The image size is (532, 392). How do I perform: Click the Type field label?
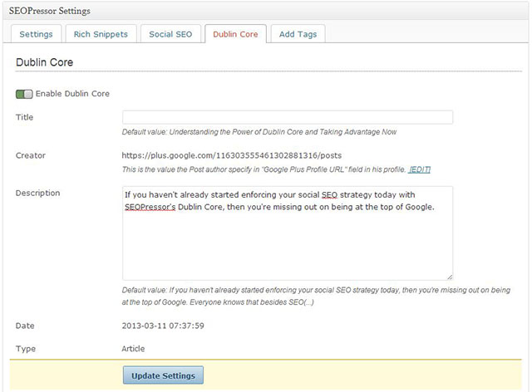pos(26,349)
